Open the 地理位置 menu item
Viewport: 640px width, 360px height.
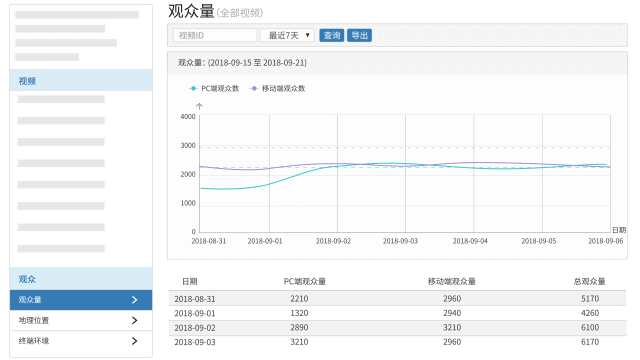coord(81,320)
